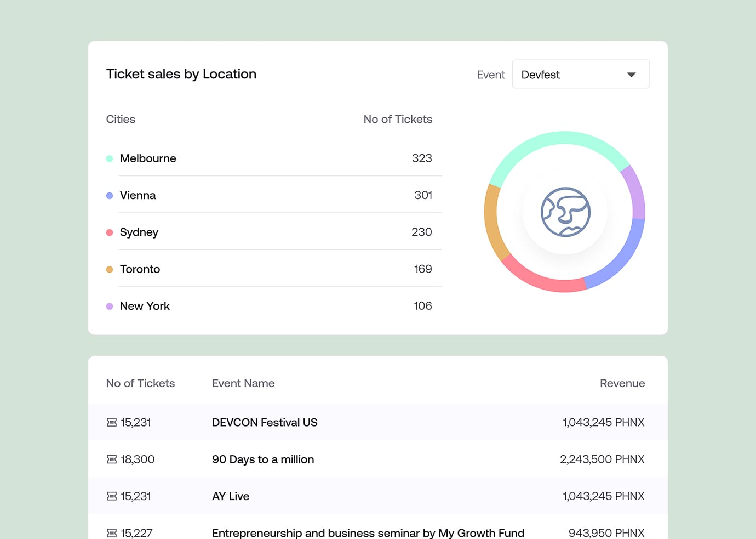The height and width of the screenshot is (539, 756).
Task: Select the New York city row
Action: click(274, 305)
